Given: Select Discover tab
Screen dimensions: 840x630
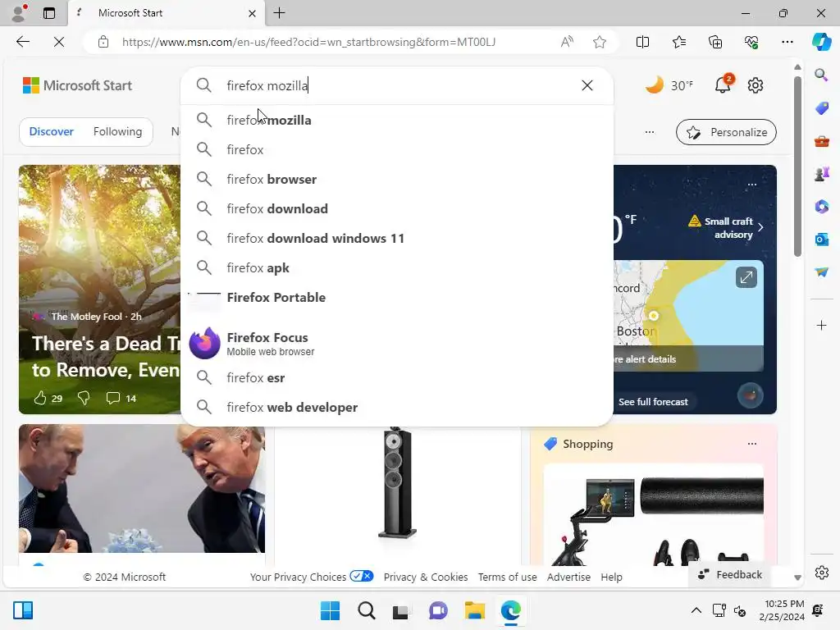Looking at the screenshot, I should pos(52,131).
